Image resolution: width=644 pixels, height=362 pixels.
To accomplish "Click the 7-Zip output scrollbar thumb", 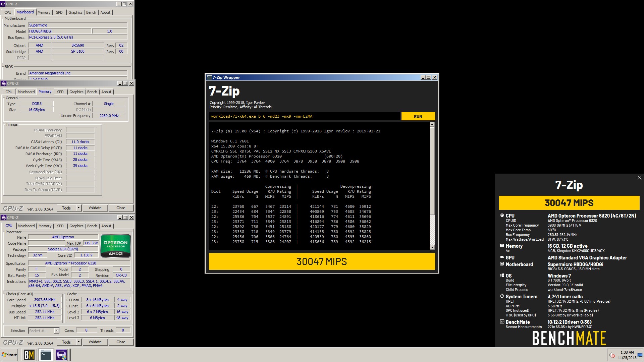I will 432,171.
